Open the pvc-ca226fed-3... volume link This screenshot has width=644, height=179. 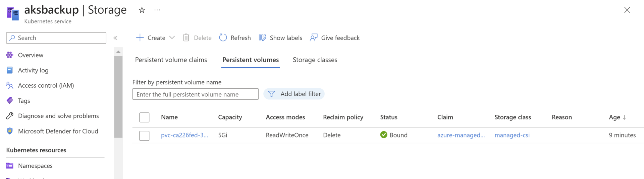point(184,135)
